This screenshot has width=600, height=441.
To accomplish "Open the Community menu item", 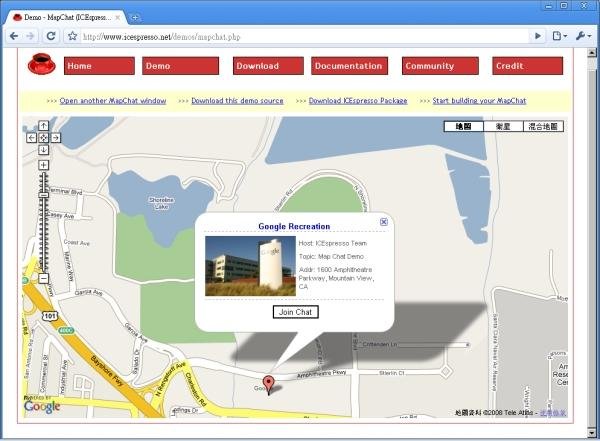I will coord(440,66).
